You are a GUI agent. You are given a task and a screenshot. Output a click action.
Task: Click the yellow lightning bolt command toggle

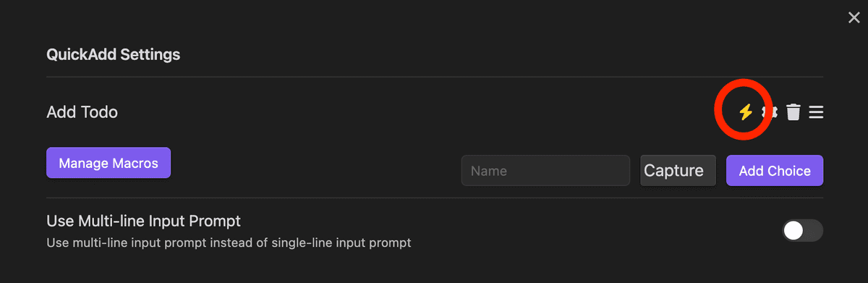coord(745,112)
